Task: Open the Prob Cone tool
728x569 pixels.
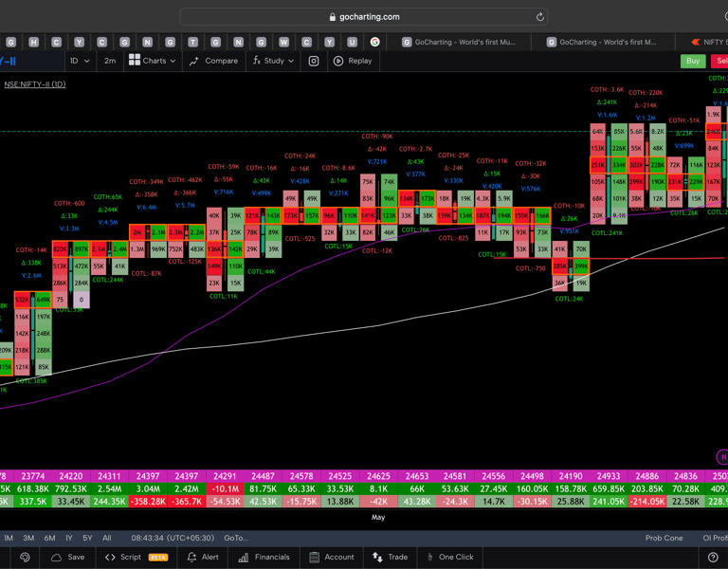Action: (x=664, y=538)
